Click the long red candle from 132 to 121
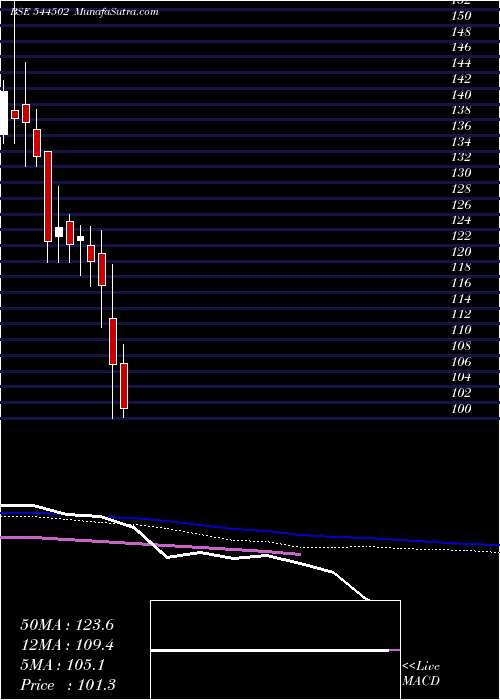Image resolution: width=500 pixels, height=700 pixels. (48, 196)
